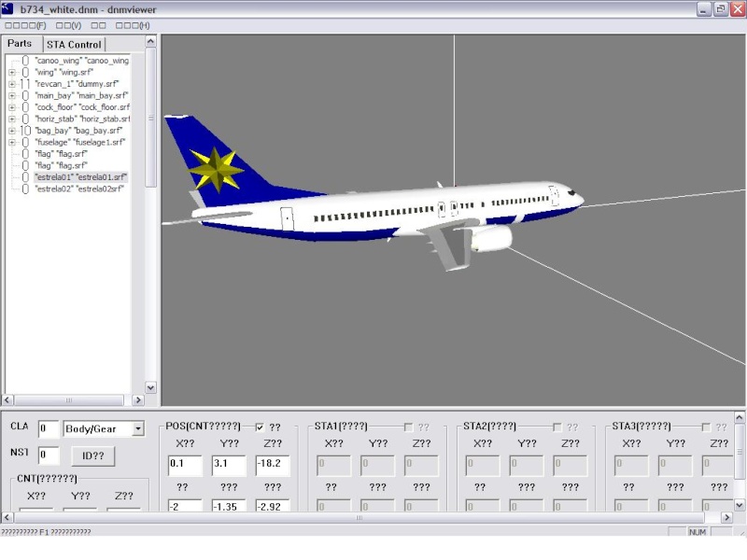The height and width of the screenshot is (560, 747).
Task: Click properties panel scroll up arrow
Action: pyautogui.click(x=740, y=417)
